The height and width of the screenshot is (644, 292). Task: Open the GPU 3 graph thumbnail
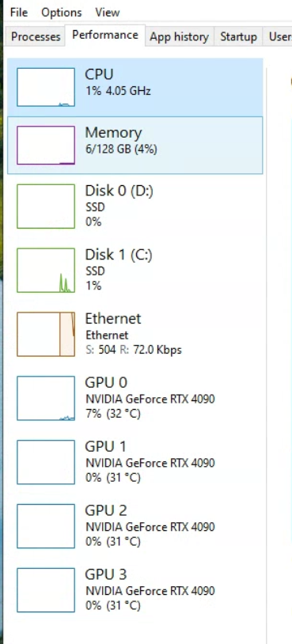point(46,590)
